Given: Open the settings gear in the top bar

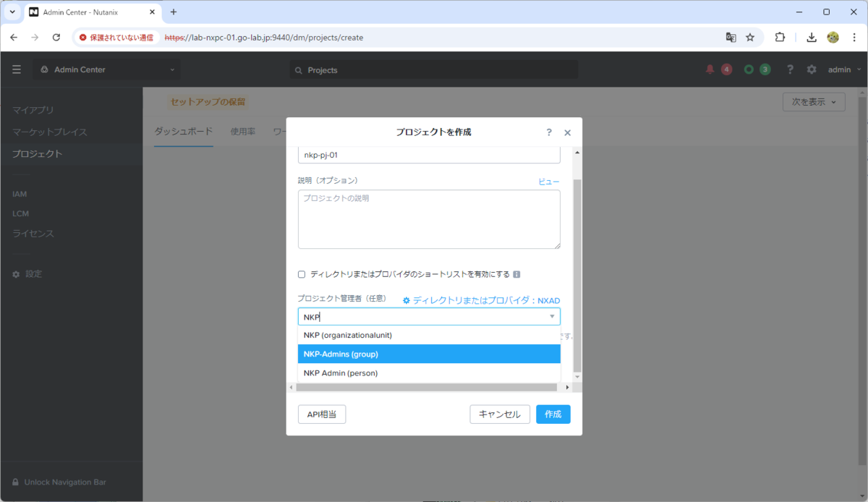Looking at the screenshot, I should [812, 69].
